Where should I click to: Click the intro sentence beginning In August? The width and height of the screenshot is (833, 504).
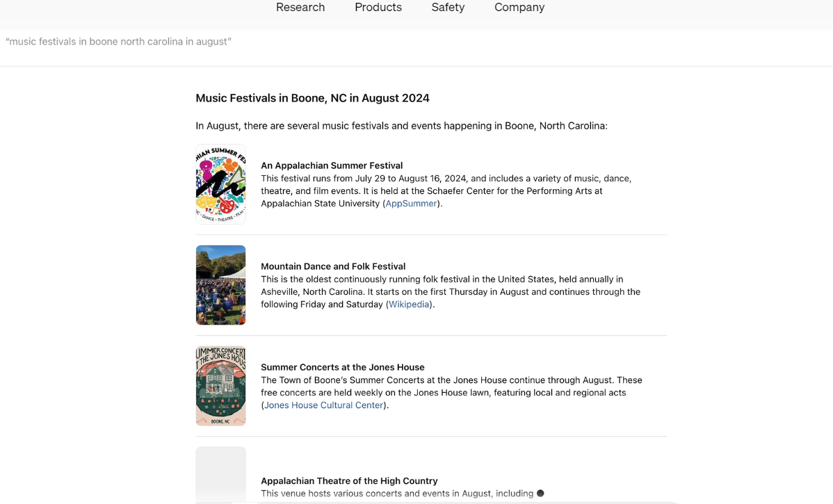point(401,126)
